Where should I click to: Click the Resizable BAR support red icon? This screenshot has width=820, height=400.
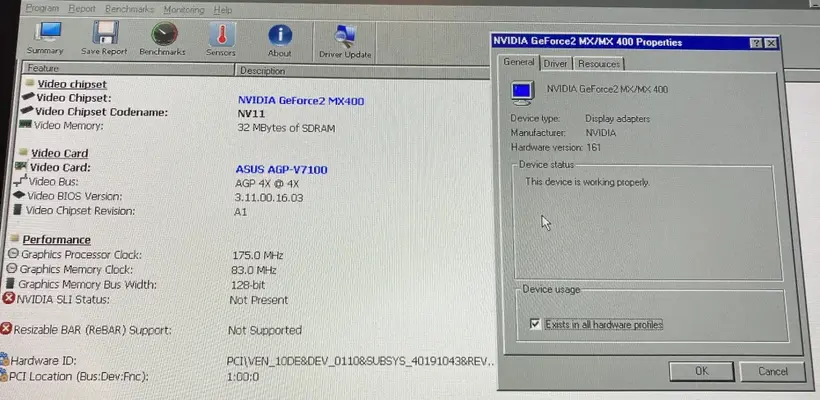pos(7,329)
